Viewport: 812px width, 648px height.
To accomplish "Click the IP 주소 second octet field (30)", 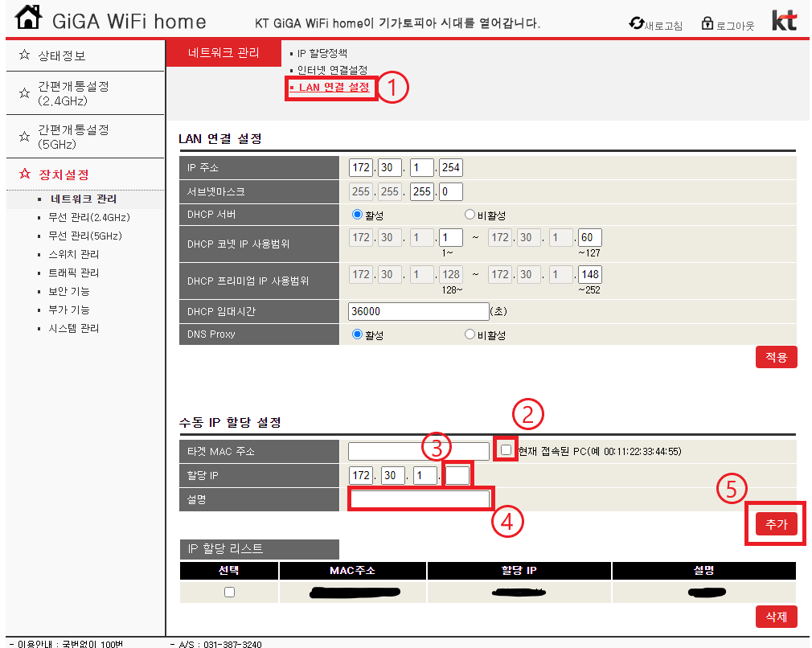I will 389,168.
